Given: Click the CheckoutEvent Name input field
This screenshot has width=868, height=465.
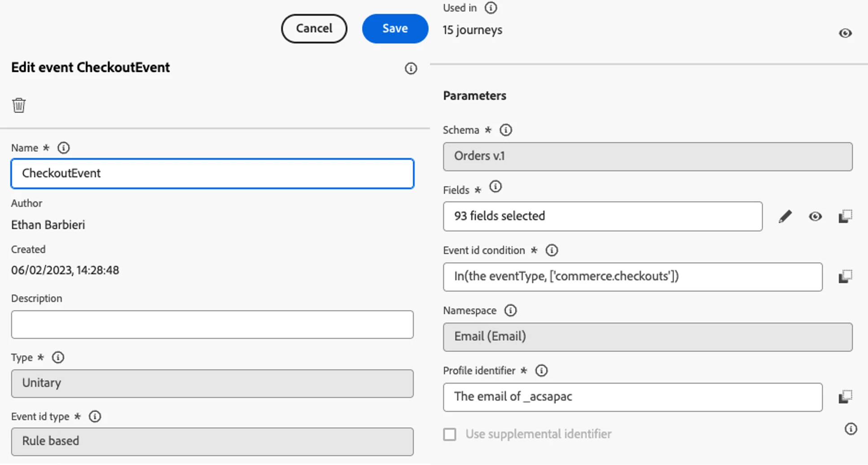Looking at the screenshot, I should pyautogui.click(x=212, y=174).
